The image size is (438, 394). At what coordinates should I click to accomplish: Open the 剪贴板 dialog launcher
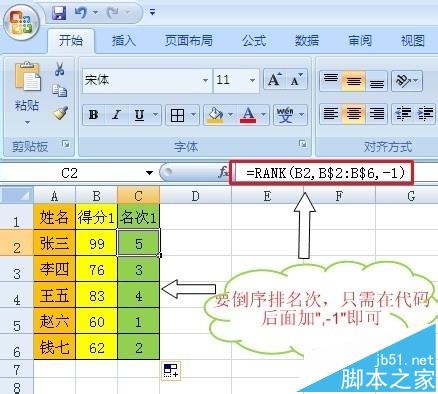pos(66,144)
